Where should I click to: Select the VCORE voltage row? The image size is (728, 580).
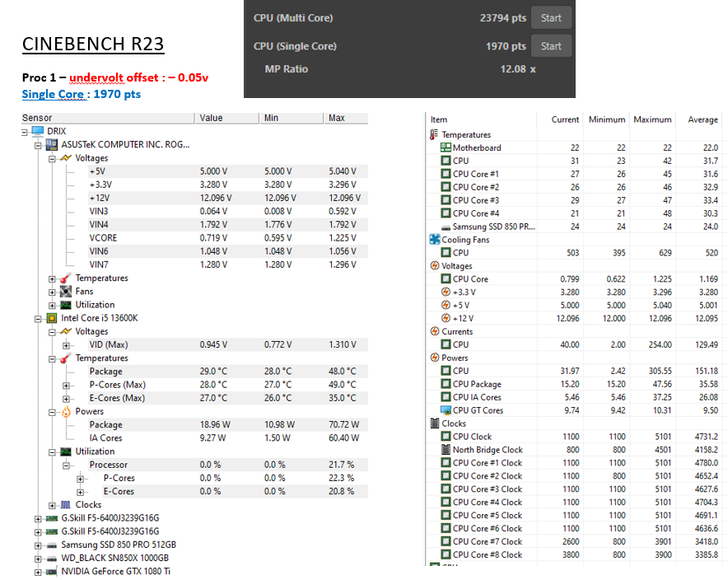pos(228,238)
